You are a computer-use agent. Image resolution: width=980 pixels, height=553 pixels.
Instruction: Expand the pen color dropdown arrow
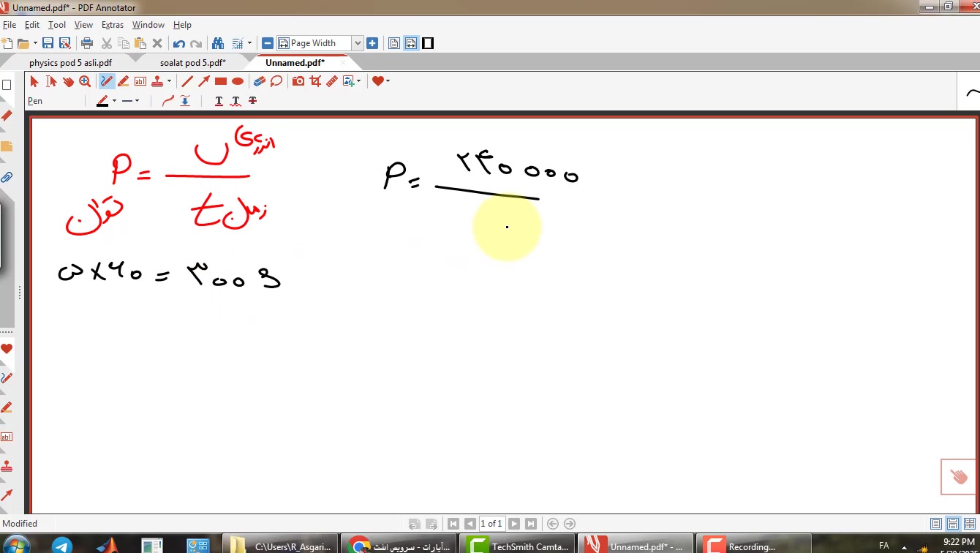click(x=114, y=101)
